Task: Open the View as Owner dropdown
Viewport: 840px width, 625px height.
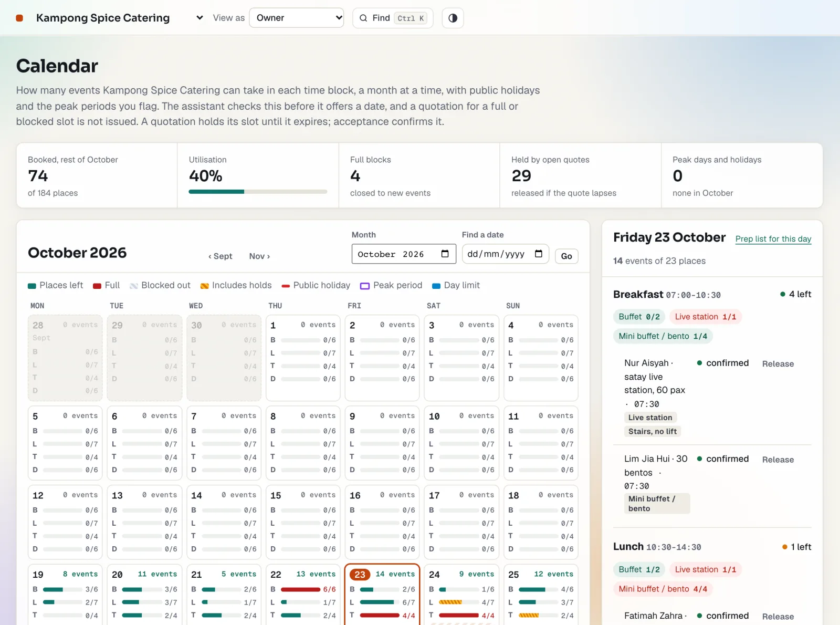Action: click(297, 18)
